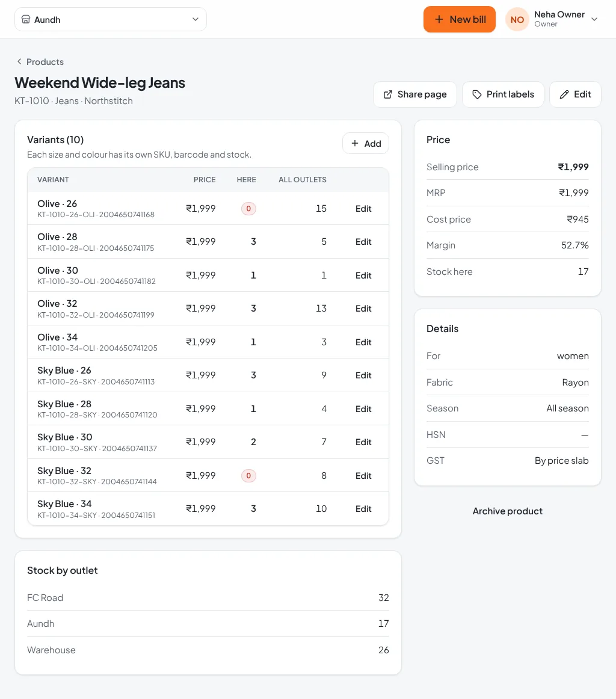Screen dimensions: 616x699
Task: Click the HERE column header
Action: [x=247, y=180]
